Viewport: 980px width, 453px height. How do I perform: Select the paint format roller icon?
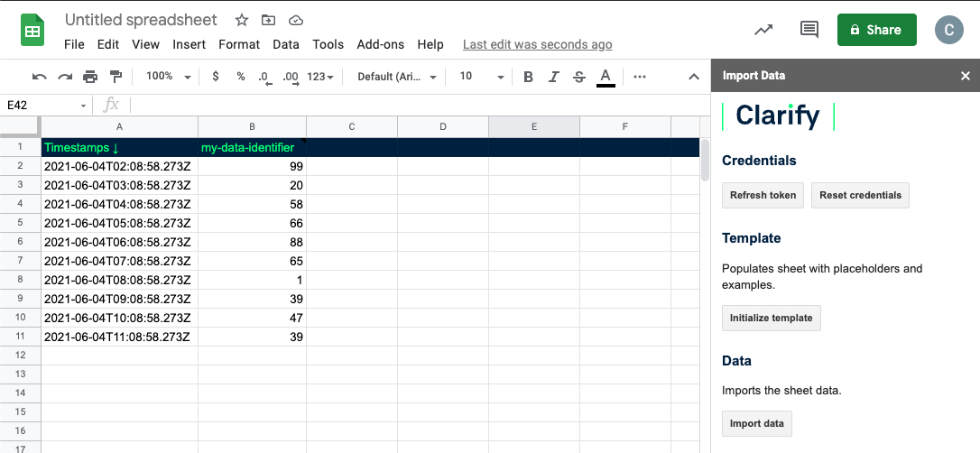pyautogui.click(x=116, y=77)
